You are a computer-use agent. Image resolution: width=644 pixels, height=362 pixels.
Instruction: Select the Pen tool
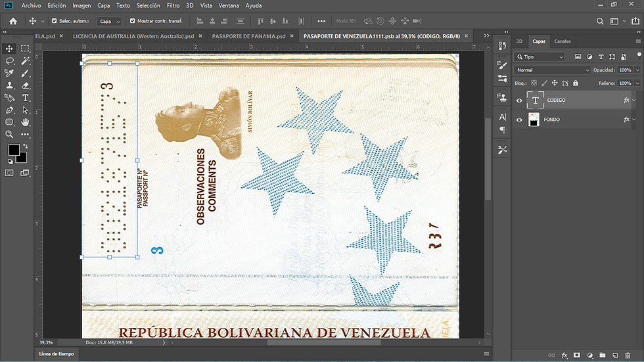pyautogui.click(x=9, y=110)
